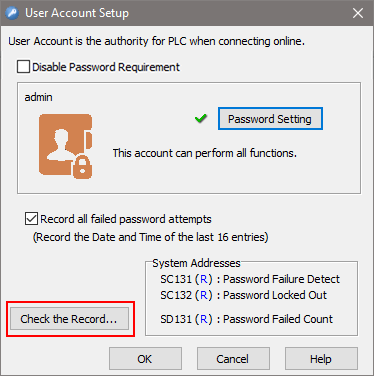Uncheck Record all failed password attempts
The width and height of the screenshot is (374, 376).
coord(31,219)
